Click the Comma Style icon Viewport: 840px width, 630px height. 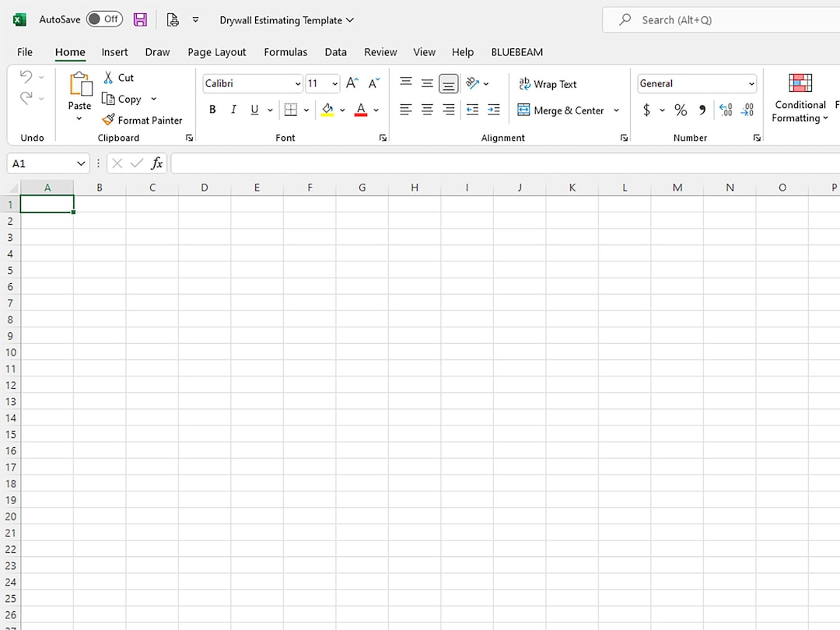(x=702, y=110)
